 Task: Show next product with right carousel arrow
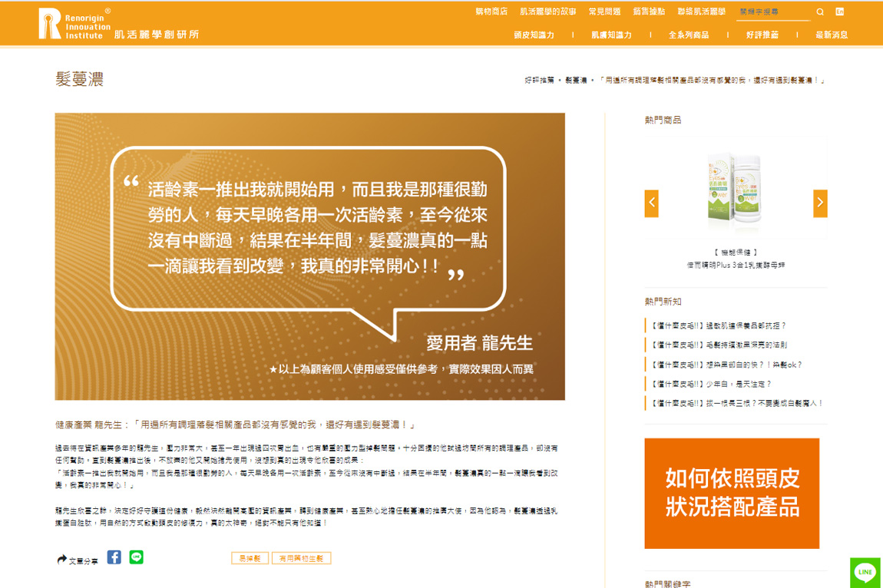pyautogui.click(x=820, y=203)
